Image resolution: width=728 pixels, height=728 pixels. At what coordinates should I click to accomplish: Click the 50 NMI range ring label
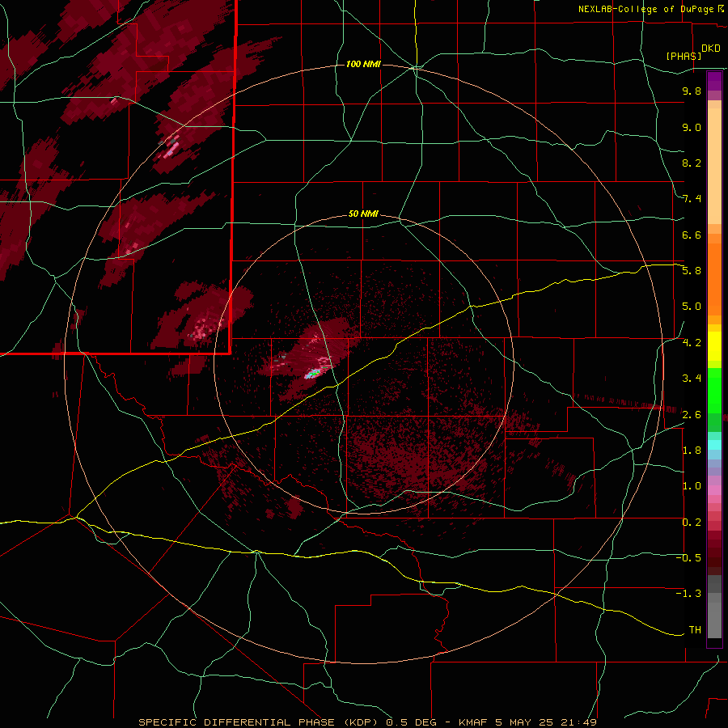(x=363, y=214)
